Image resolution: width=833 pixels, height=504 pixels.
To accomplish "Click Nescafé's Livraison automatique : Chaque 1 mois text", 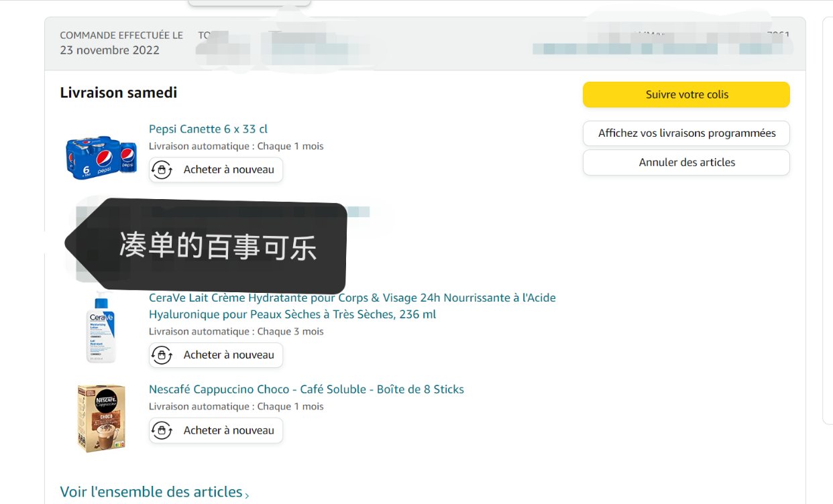I will (236, 407).
